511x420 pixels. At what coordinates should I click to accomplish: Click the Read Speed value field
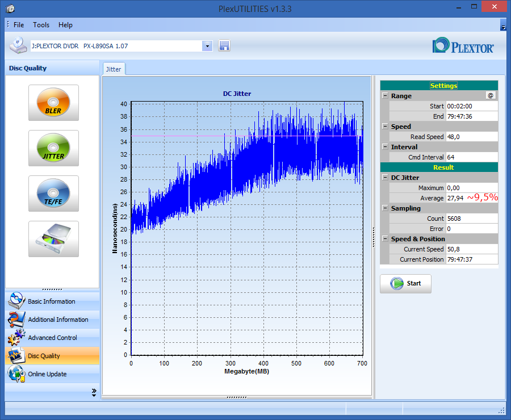(472, 137)
